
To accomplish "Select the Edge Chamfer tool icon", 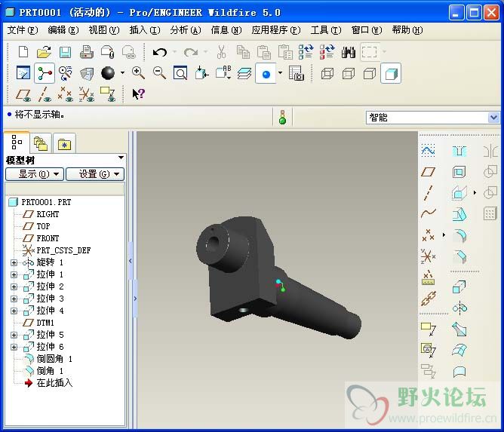I will pyautogui.click(x=459, y=256).
